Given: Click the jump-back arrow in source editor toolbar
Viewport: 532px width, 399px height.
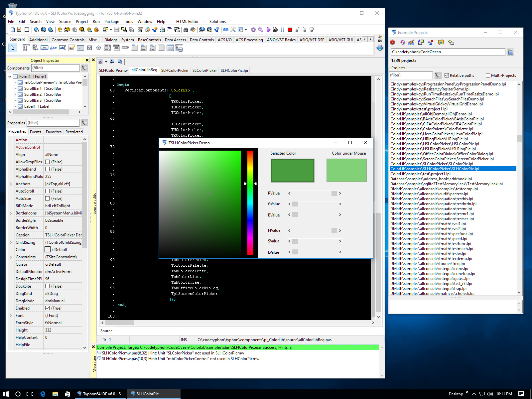Looking at the screenshot, I should [x=112, y=62].
